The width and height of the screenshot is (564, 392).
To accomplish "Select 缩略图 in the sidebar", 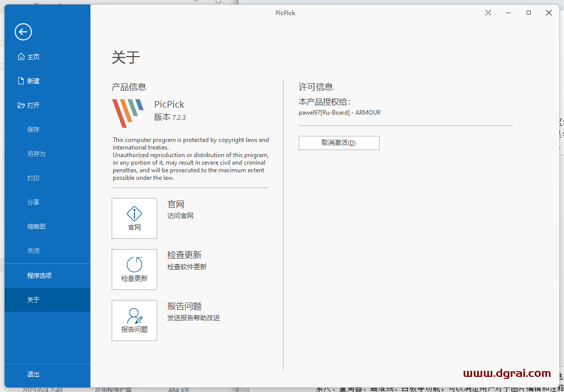I will point(47,227).
